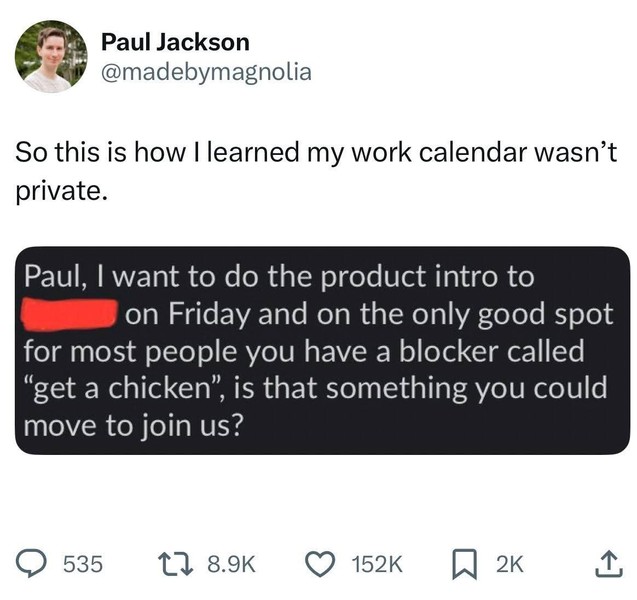
Task: Open the embedded dark message screenshot
Action: [322, 350]
